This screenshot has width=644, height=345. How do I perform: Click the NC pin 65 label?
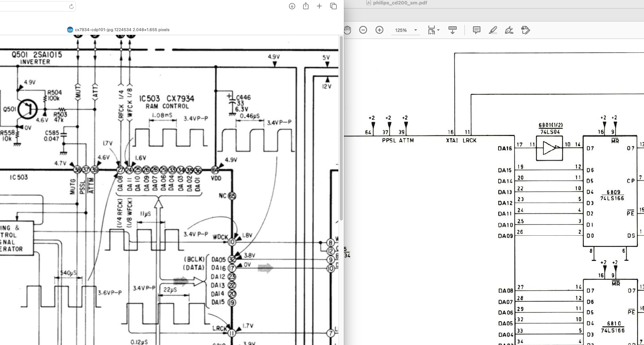(223, 196)
